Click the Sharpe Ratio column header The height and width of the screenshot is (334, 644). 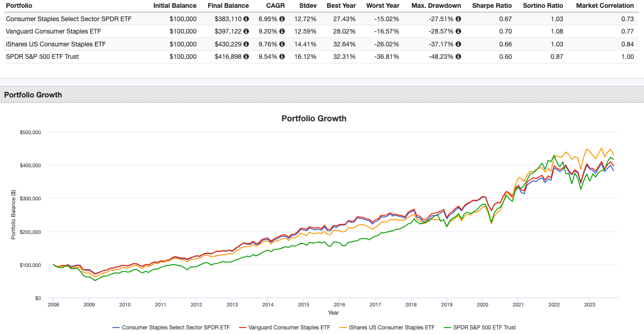click(x=493, y=6)
